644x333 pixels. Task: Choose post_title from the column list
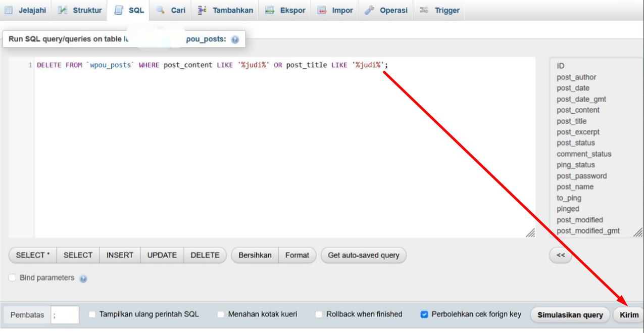click(571, 121)
